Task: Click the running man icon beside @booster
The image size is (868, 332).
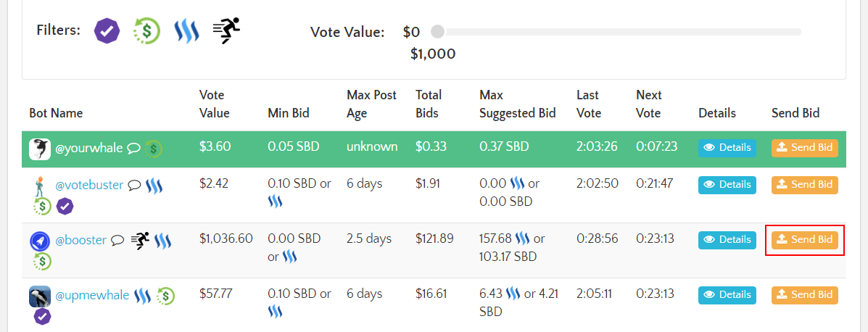Action: click(140, 241)
